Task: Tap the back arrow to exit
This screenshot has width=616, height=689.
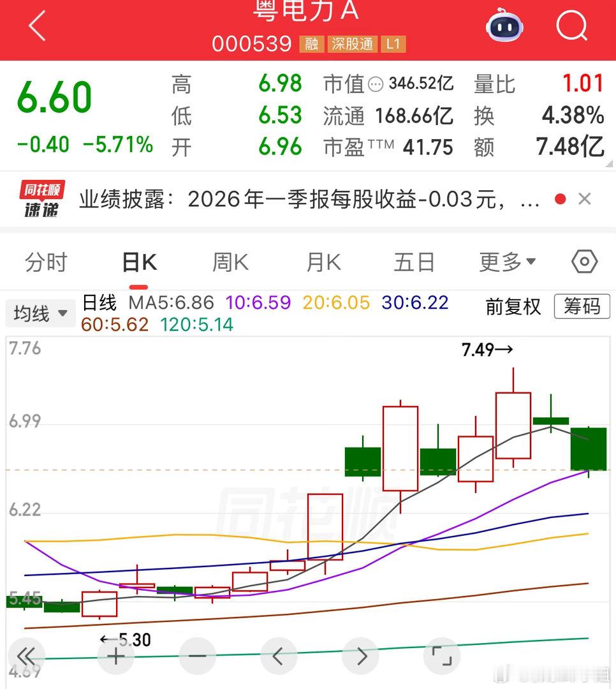Action: click(x=36, y=26)
